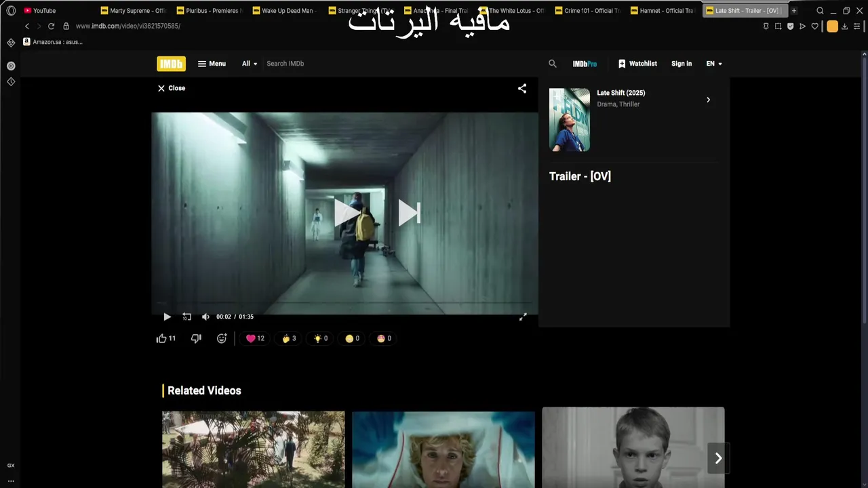Click the address bar lock icon

click(66, 26)
